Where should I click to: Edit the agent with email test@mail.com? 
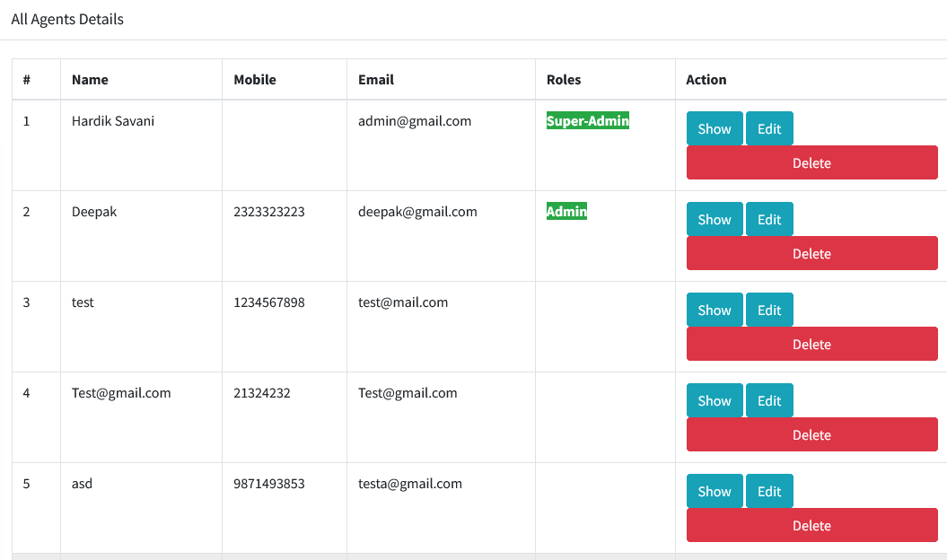[x=769, y=310]
